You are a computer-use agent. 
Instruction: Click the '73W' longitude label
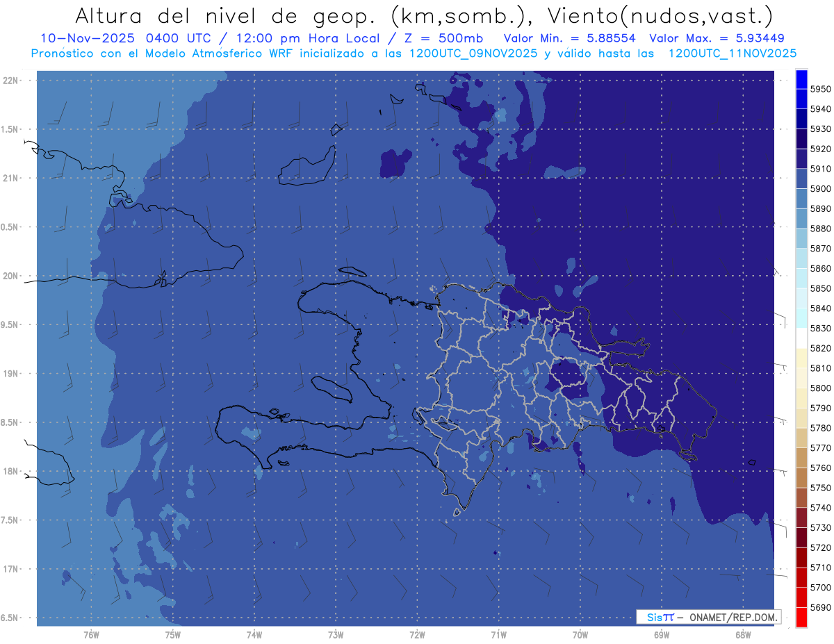[336, 634]
